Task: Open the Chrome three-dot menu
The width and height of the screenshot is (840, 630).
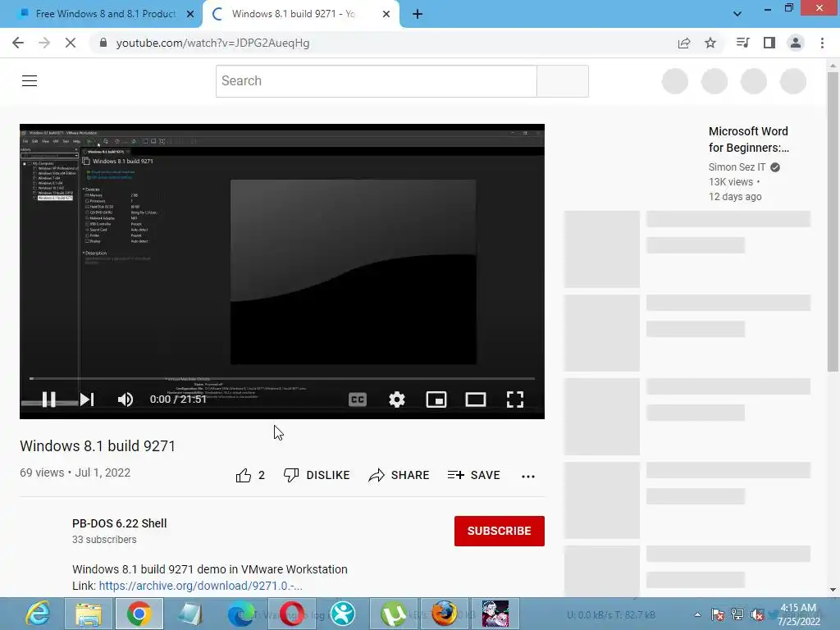Action: (822, 43)
